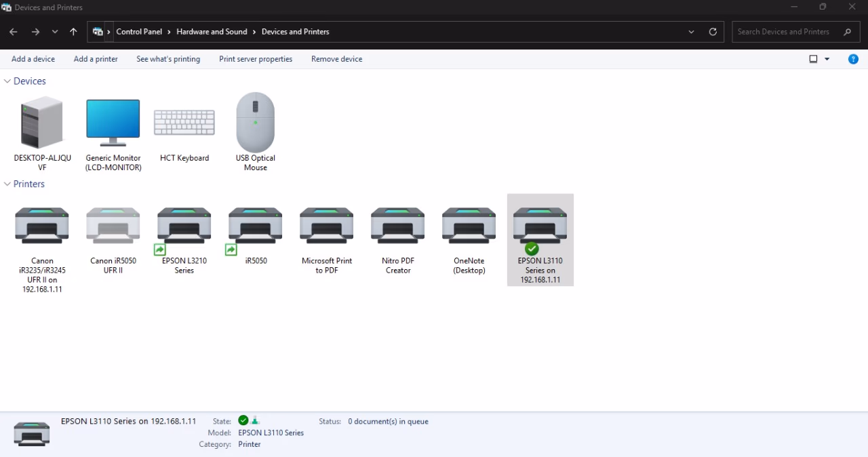
Task: Expand the chevron after Hardware and Sound
Action: pyautogui.click(x=254, y=32)
